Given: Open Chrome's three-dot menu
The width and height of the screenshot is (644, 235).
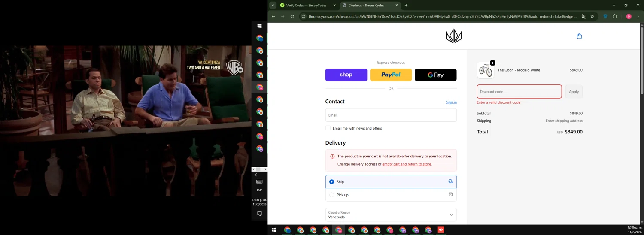Looking at the screenshot, I should point(638,16).
